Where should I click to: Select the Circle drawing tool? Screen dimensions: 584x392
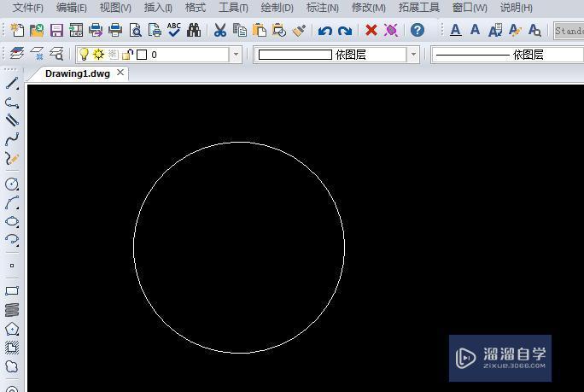point(12,184)
